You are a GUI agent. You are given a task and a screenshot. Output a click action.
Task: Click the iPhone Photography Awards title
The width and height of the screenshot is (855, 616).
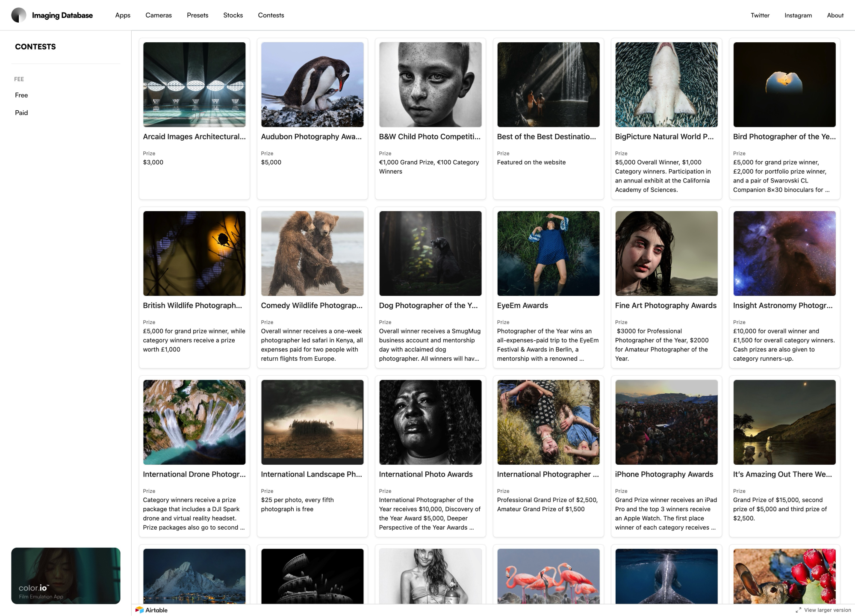664,474
